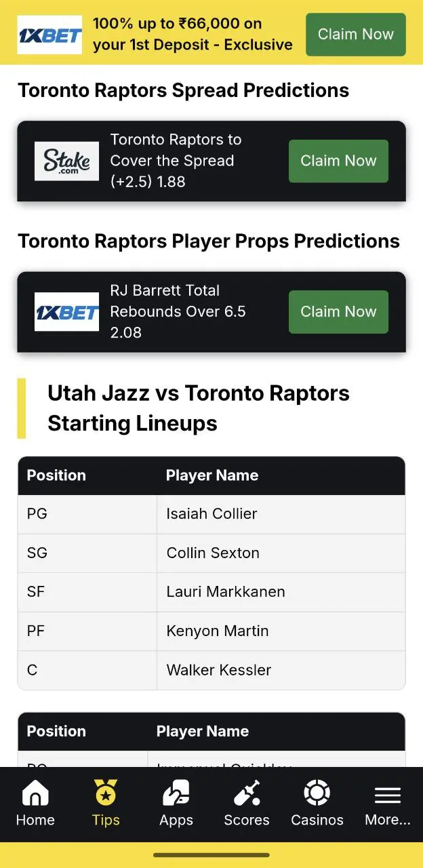Claim the 100% first deposit bonus
Viewport: 423px width, 868px height.
[356, 35]
